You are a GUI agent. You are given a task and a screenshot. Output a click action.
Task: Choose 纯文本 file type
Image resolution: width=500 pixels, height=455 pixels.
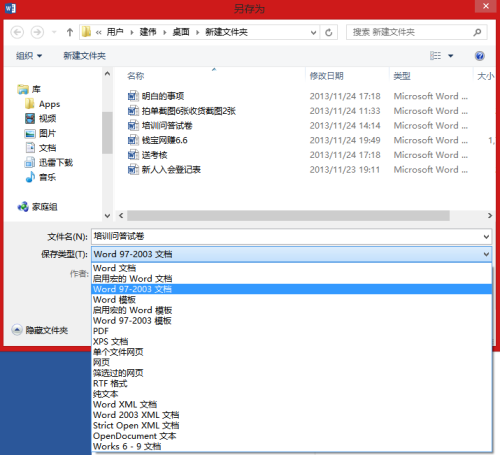click(292, 394)
